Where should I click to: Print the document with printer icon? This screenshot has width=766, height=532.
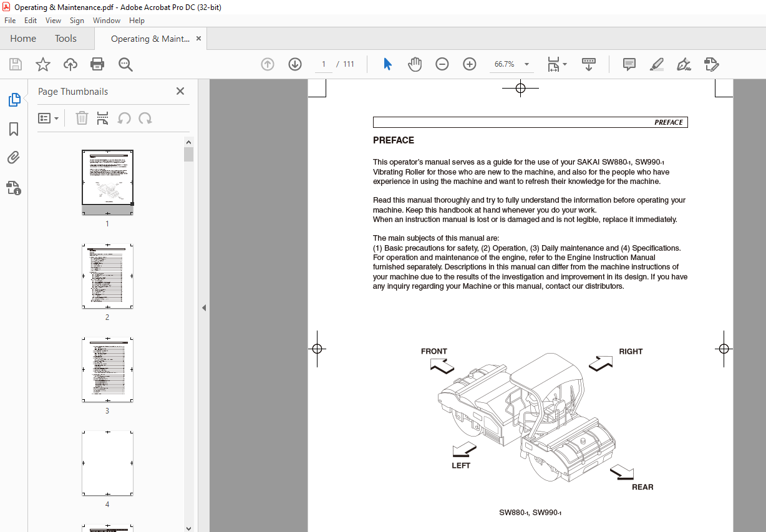click(x=97, y=64)
